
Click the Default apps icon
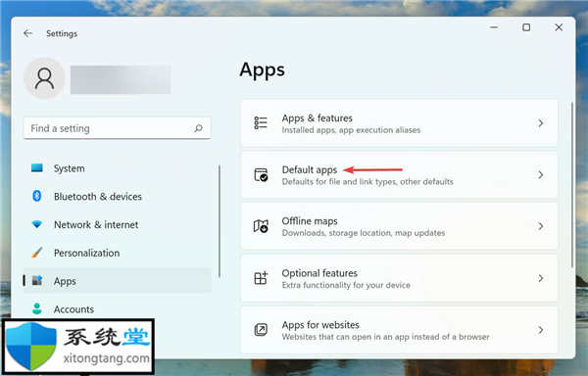pyautogui.click(x=261, y=175)
